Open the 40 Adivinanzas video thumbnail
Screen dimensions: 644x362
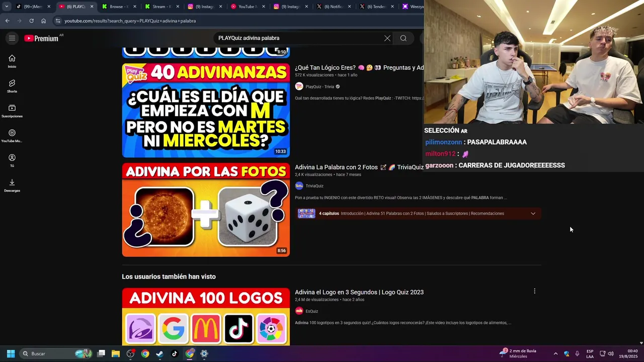point(206,110)
